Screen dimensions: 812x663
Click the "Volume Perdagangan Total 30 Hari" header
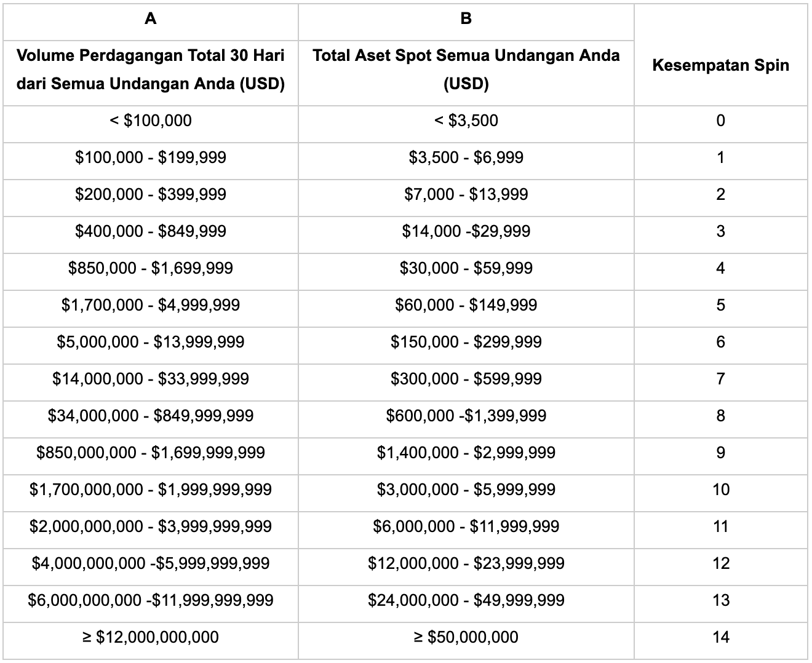click(151, 69)
